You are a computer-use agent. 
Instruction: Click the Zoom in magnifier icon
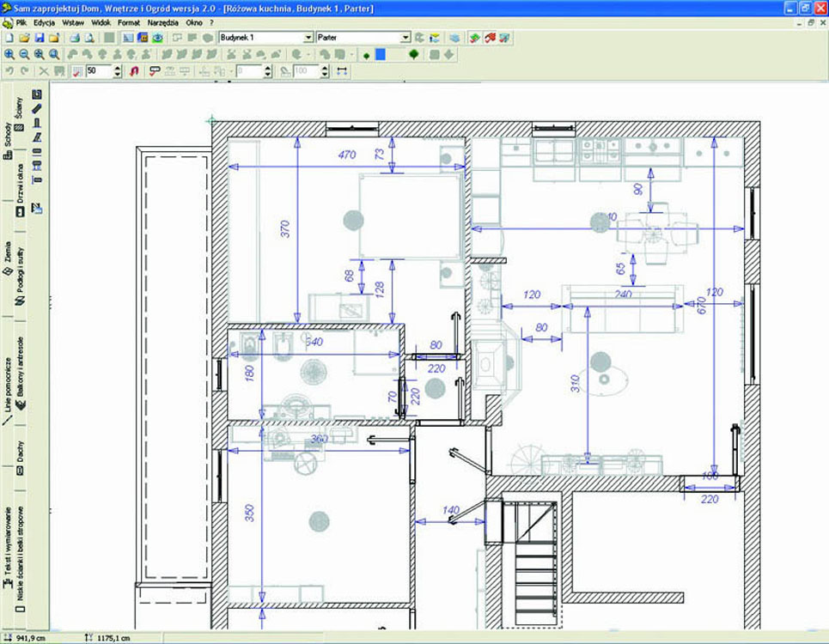pyautogui.click(x=9, y=55)
